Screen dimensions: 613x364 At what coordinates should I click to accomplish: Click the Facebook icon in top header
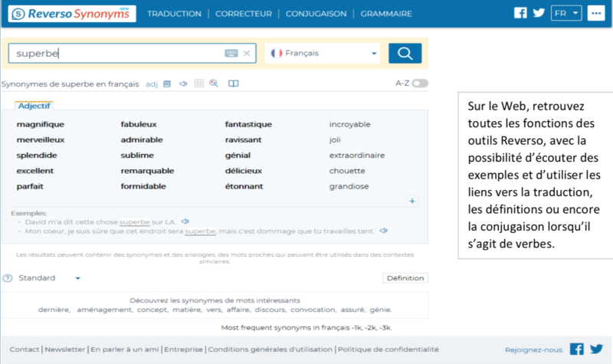click(x=520, y=13)
